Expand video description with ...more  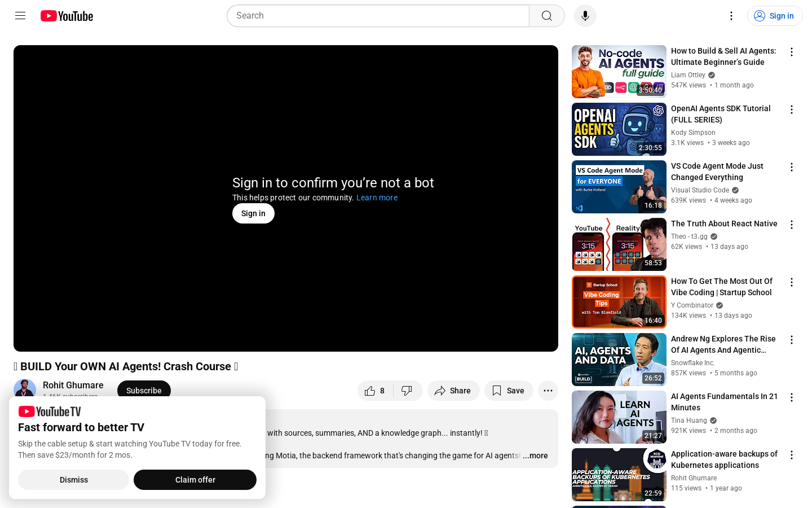click(535, 456)
